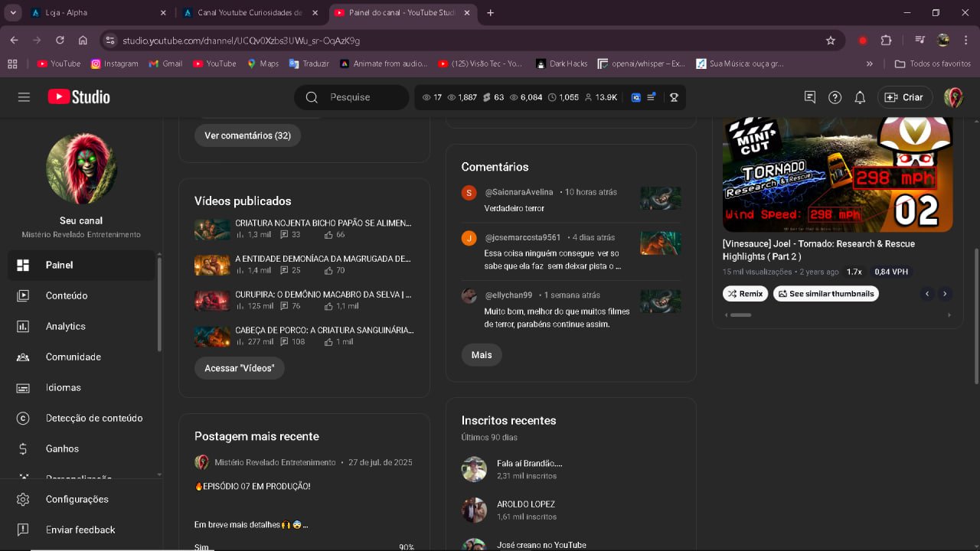Click the Remix button
The image size is (980, 551).
[745, 294]
